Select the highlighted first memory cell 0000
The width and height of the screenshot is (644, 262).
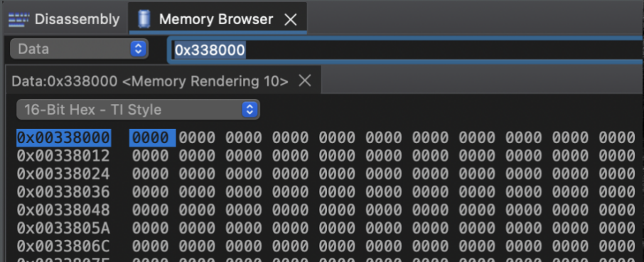pyautogui.click(x=152, y=138)
